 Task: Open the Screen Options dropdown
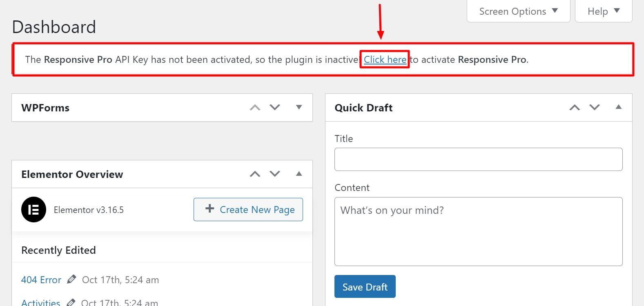point(518,11)
